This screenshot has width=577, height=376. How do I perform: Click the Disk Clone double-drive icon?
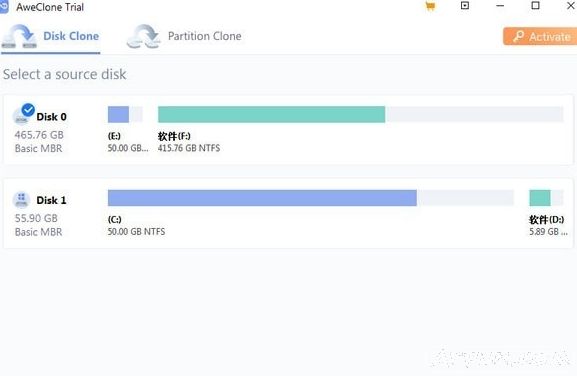tap(19, 36)
